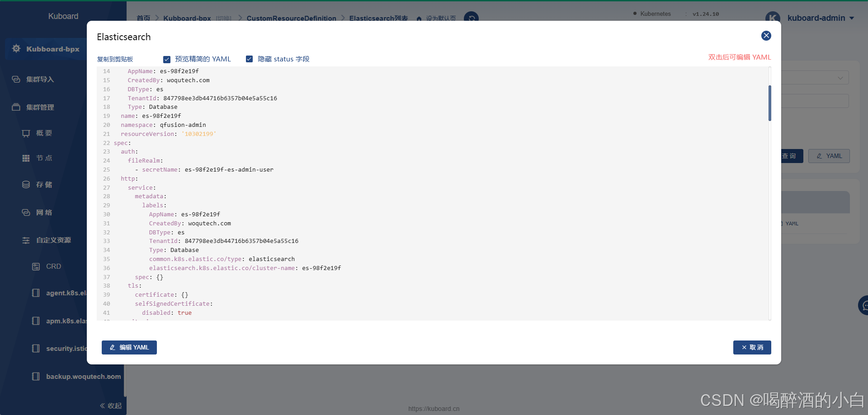This screenshot has width=868, height=415.
Task: Click the CRD icon in sidebar
Action: (36, 266)
